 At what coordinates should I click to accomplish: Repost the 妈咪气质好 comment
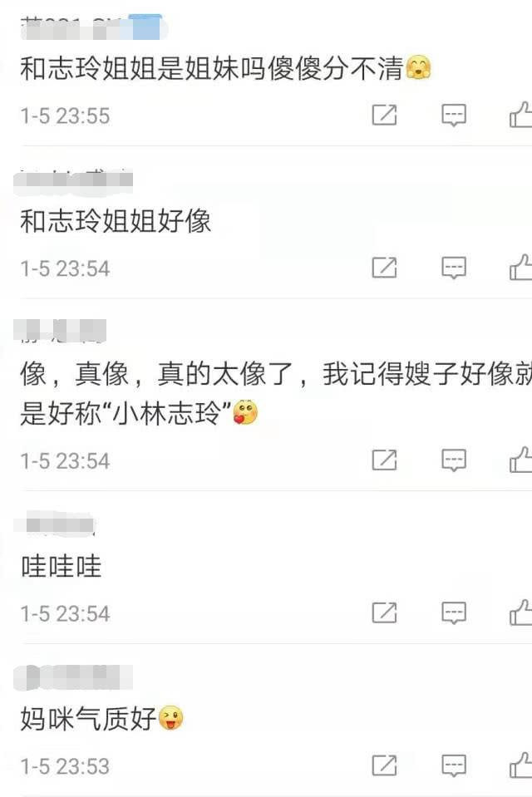385,765
